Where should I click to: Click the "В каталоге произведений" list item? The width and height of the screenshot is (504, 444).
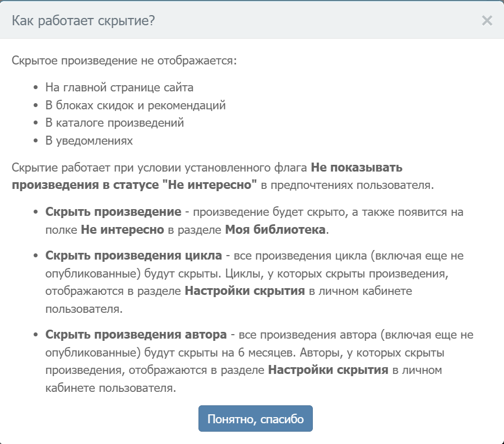114,123
